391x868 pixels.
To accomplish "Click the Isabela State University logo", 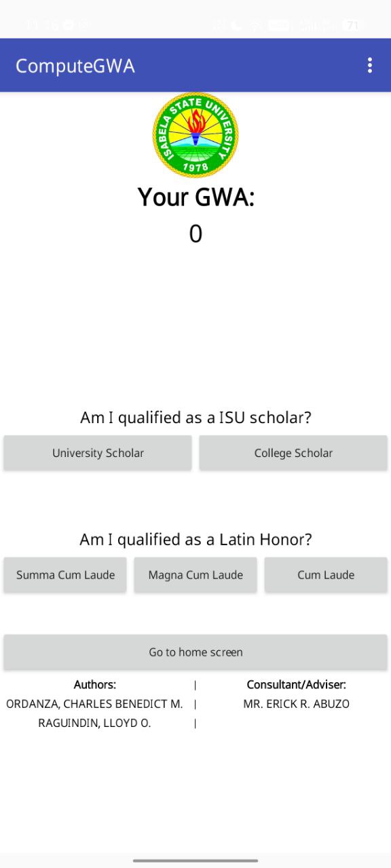I will point(195,134).
